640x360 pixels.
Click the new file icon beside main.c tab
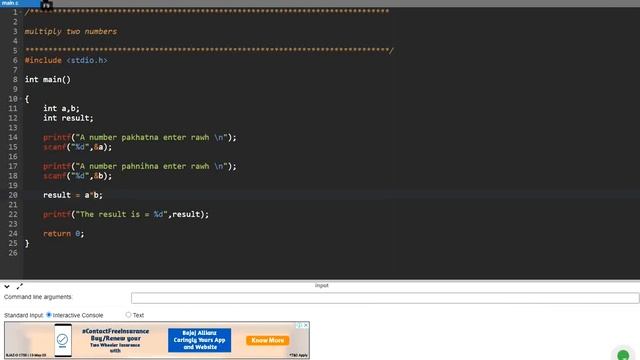tap(47, 4)
